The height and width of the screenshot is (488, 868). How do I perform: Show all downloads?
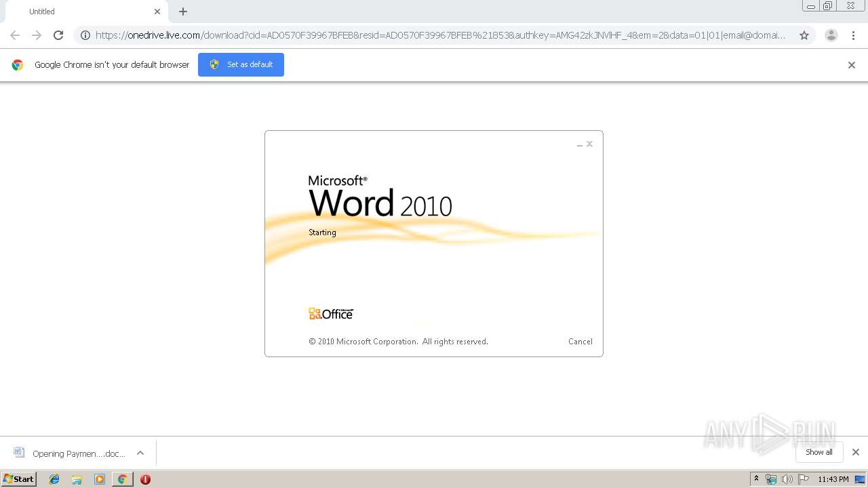(819, 452)
